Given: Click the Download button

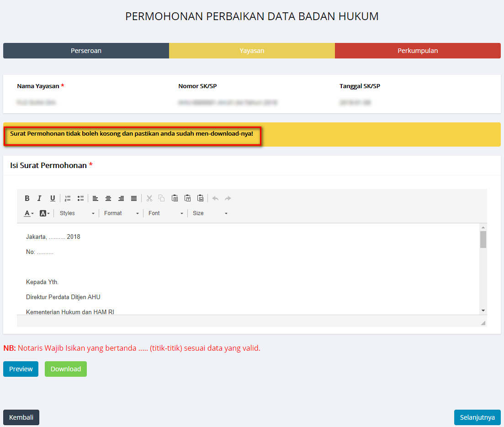Looking at the screenshot, I should point(66,369).
